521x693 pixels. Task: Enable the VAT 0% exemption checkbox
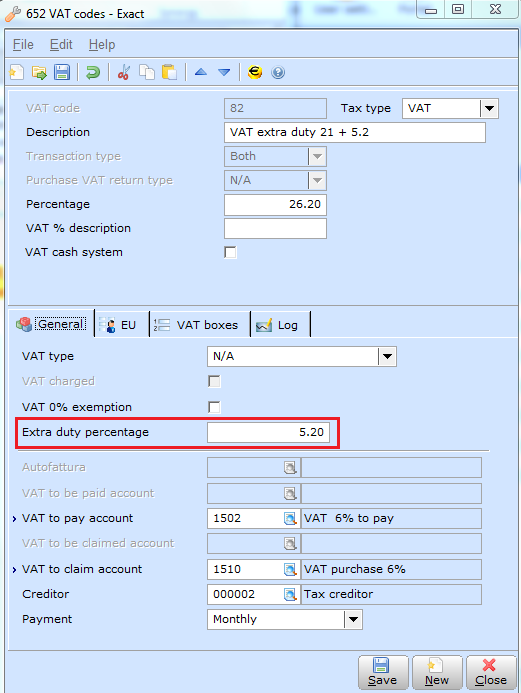pyautogui.click(x=214, y=407)
